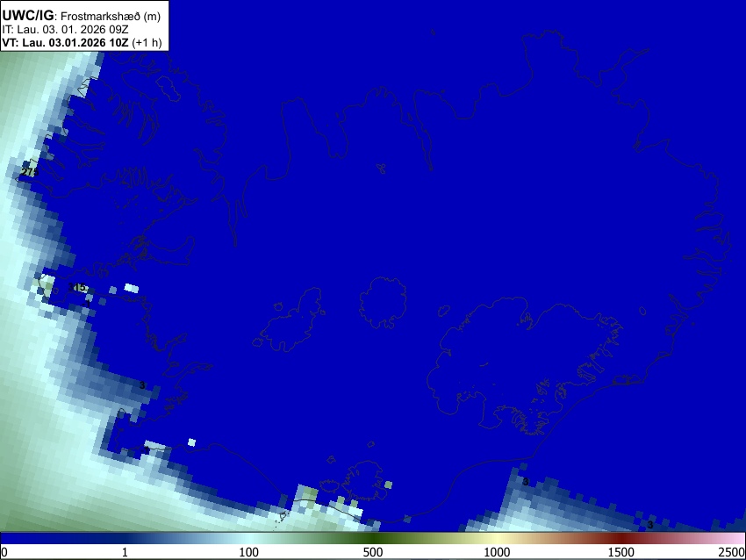Click the "IT: Lau. 03. 01. 2026 09Z" line
The image size is (746, 560).
65,30
